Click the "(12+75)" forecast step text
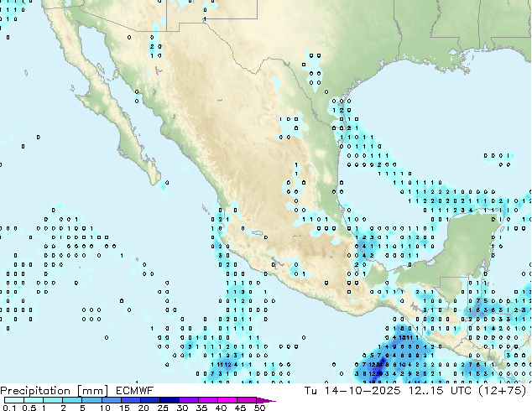Viewport: 532px width, 411px height. [x=502, y=391]
